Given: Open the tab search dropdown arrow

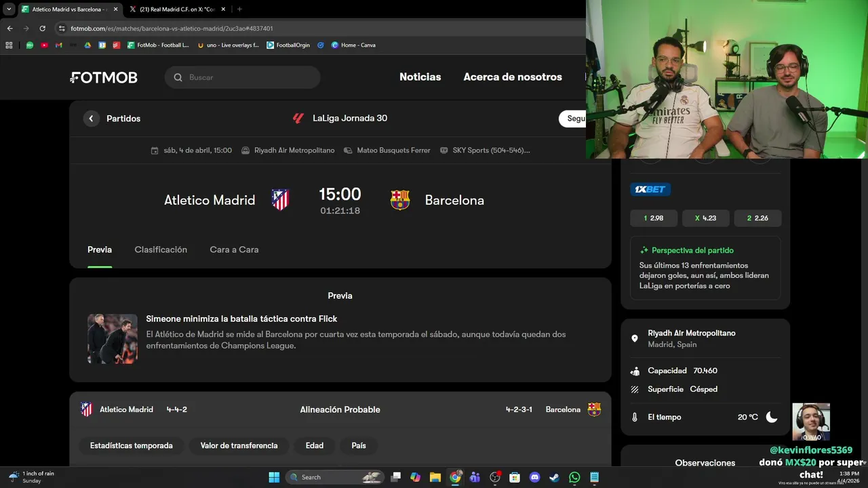Looking at the screenshot, I should click(9, 9).
